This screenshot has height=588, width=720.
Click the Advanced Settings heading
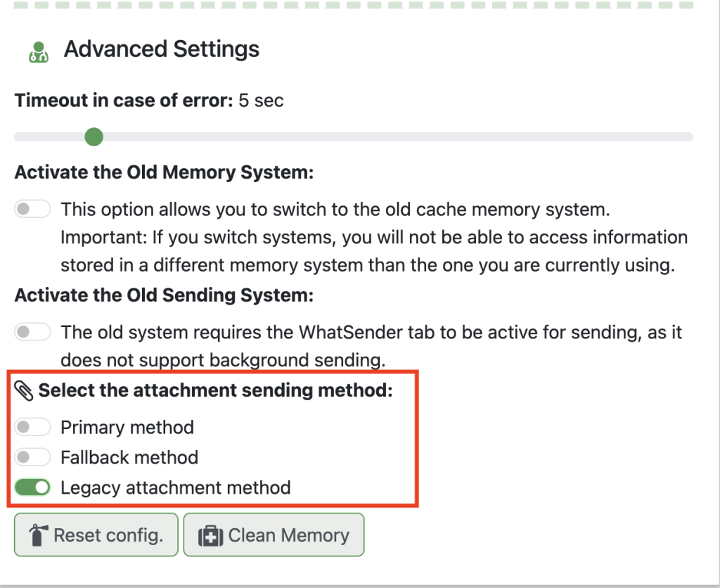pos(162,49)
